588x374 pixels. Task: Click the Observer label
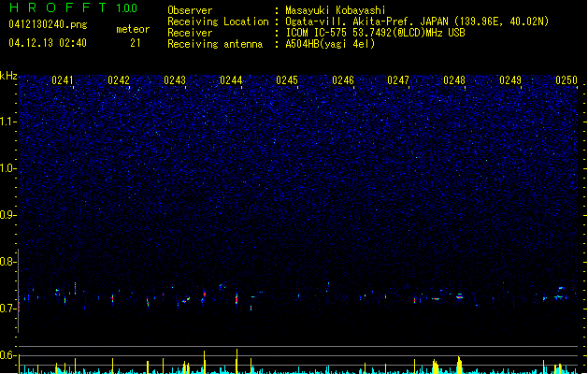(190, 10)
